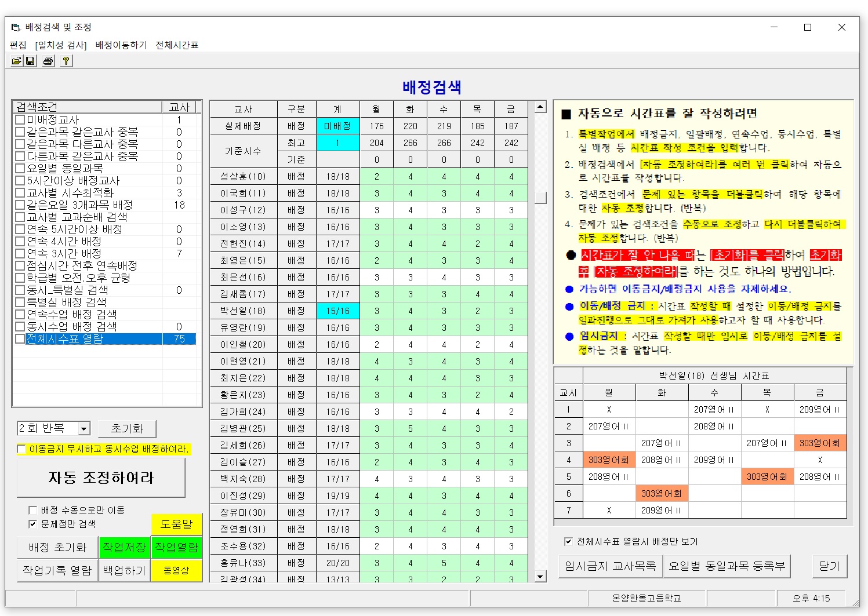Click the 계 column header
Viewport: 868px width, 616px height.
click(338, 109)
